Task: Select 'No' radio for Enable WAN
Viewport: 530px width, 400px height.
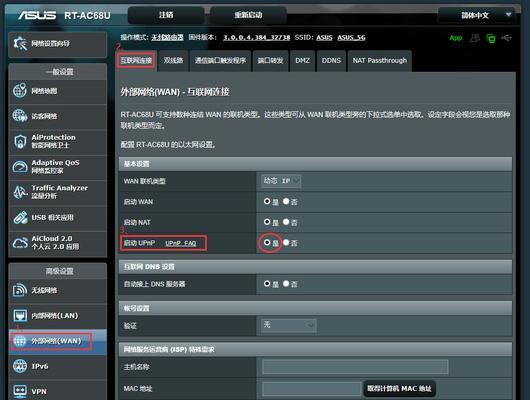Action: [x=286, y=201]
